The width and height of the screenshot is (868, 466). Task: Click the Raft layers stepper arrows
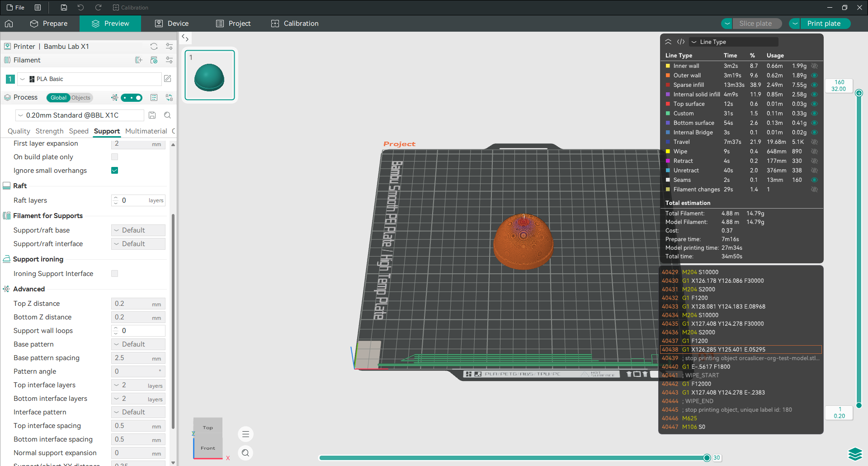[116, 200]
